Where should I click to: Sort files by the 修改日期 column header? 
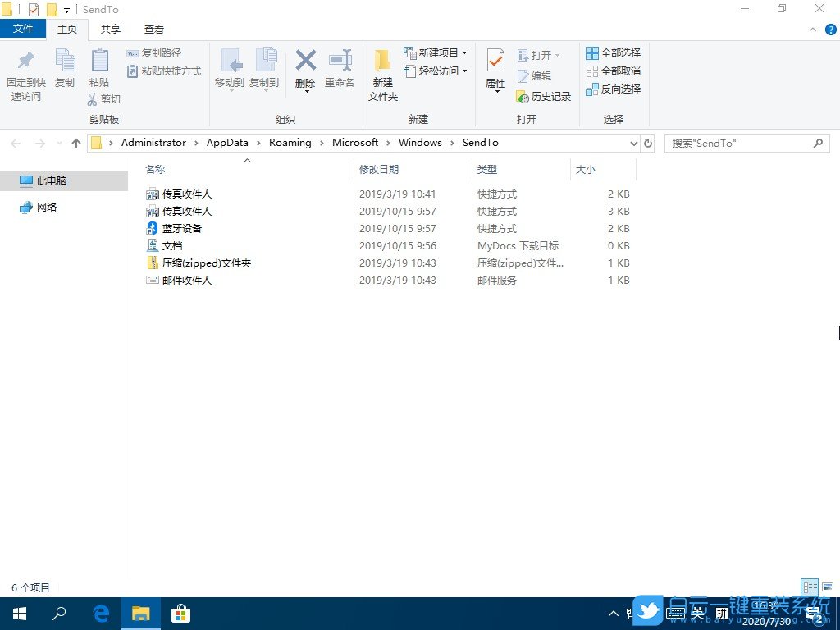point(380,169)
